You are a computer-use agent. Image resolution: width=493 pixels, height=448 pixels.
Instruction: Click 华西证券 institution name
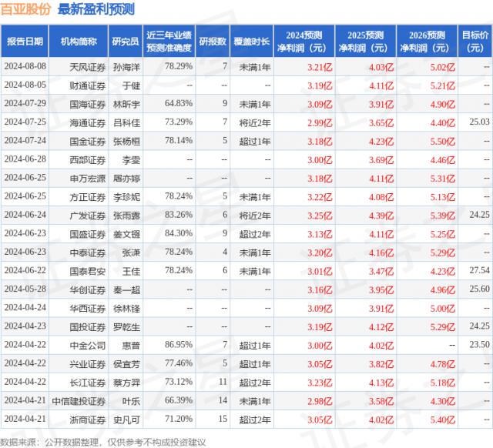(x=87, y=308)
